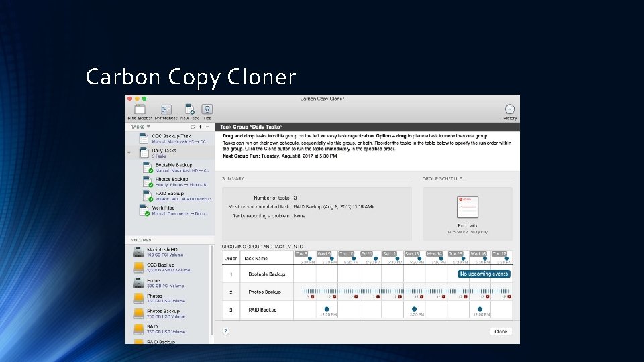Click the Bootable Backup row in the events table
The width and height of the screenshot is (644, 362).
coord(367,274)
